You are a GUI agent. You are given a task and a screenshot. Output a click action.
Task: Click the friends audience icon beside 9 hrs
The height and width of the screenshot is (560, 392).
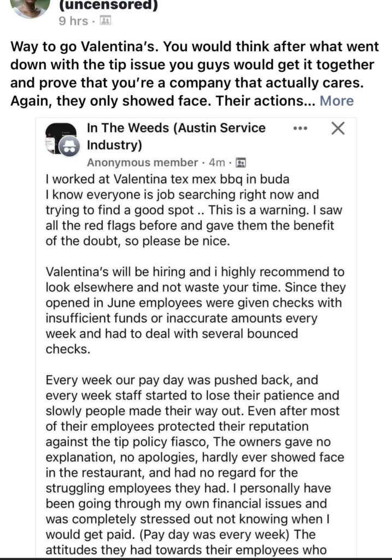(x=106, y=21)
